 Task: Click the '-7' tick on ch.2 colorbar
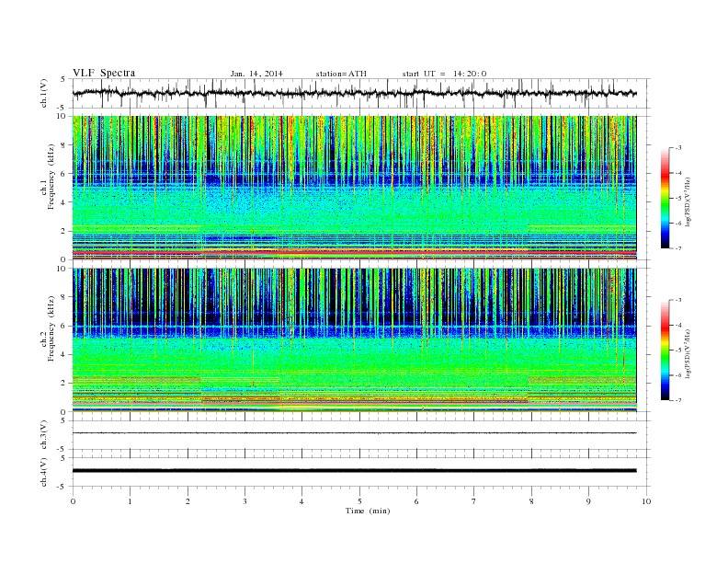point(678,400)
